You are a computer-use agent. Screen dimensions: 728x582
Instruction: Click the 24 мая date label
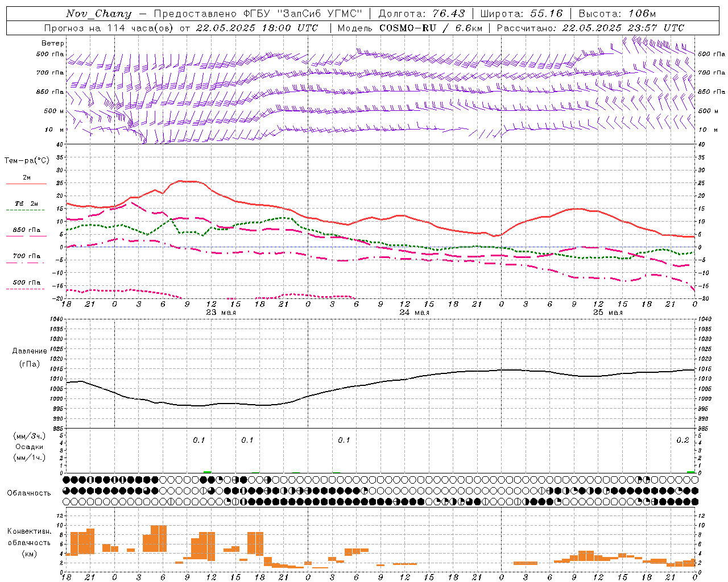(414, 313)
